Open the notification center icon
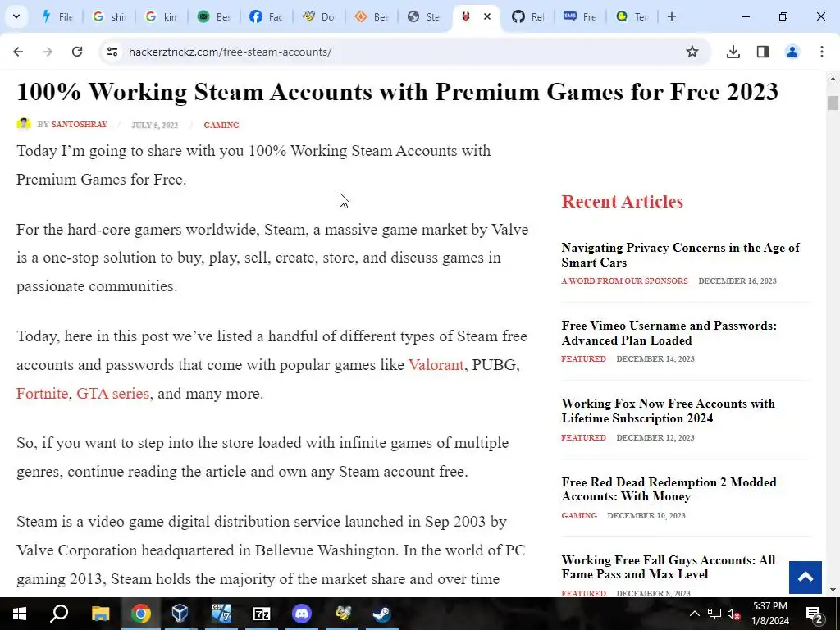The width and height of the screenshot is (840, 630). pos(815,614)
